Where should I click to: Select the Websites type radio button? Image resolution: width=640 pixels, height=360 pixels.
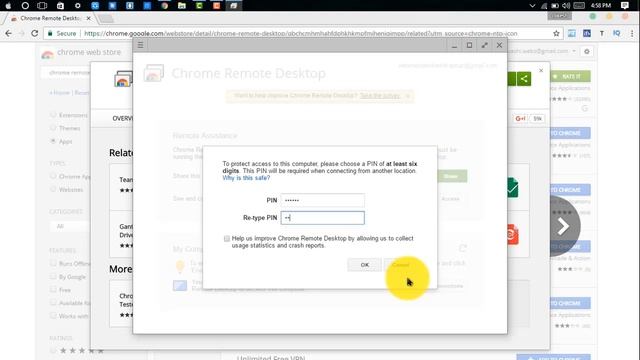tap(53, 189)
